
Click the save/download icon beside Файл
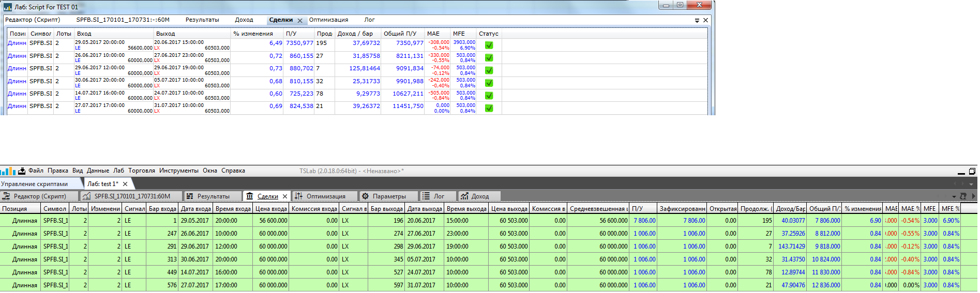(x=22, y=171)
